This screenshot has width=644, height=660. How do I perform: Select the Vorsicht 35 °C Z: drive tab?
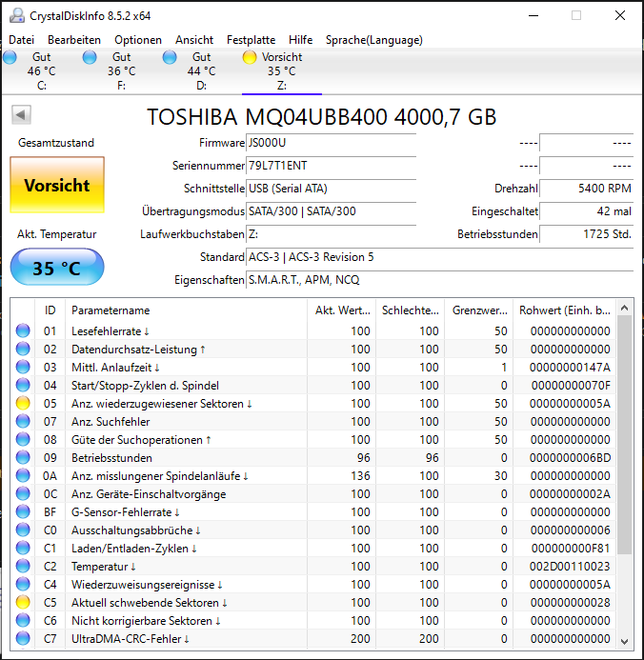coord(282,71)
